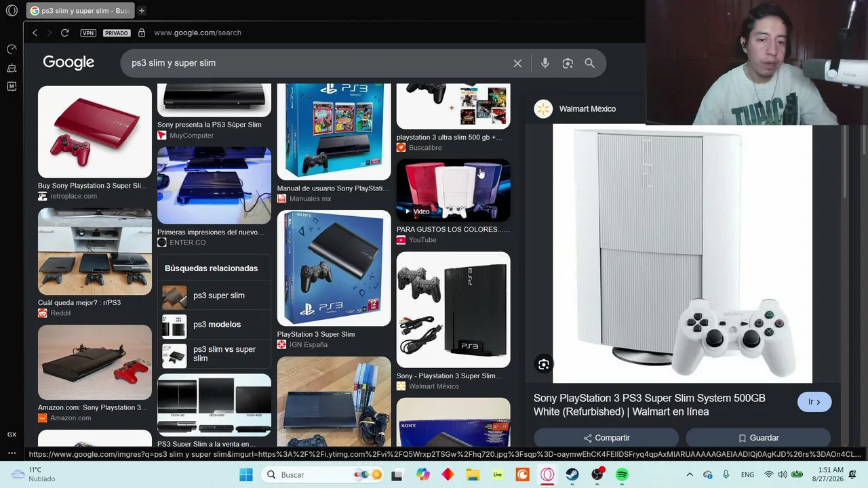Open Wi-Fi network icon in system tray
Viewport: 868px width, 488px height.
pyautogui.click(x=768, y=474)
